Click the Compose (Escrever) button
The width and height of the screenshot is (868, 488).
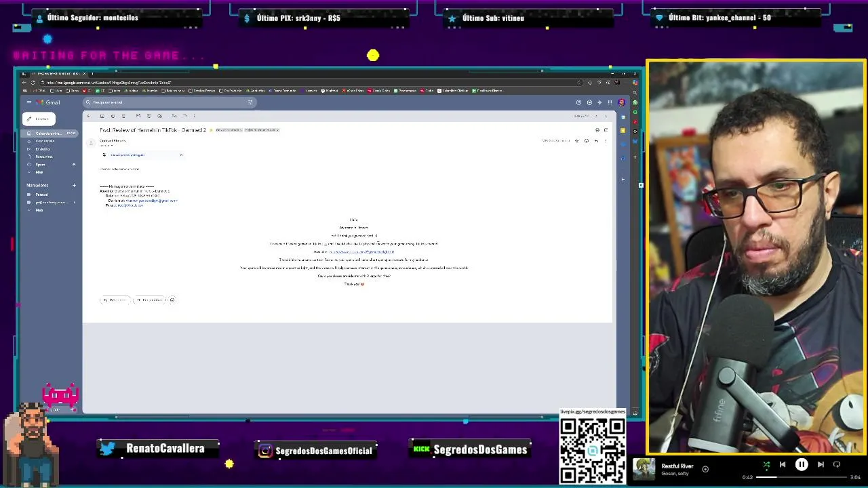40,119
